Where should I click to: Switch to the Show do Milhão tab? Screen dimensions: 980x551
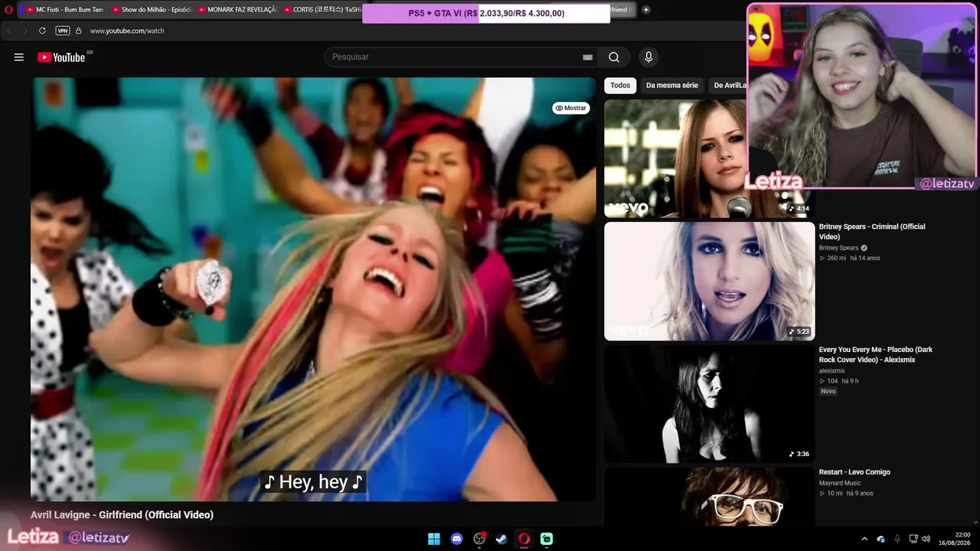151,10
